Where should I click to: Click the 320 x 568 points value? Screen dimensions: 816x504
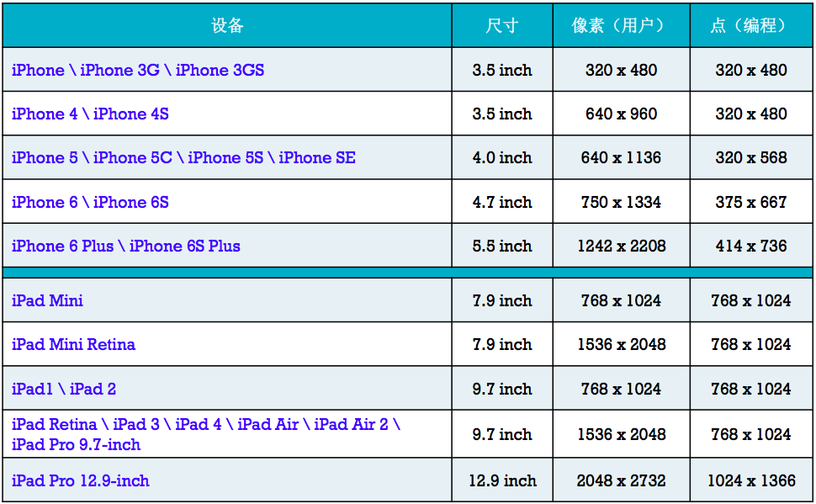point(751,157)
